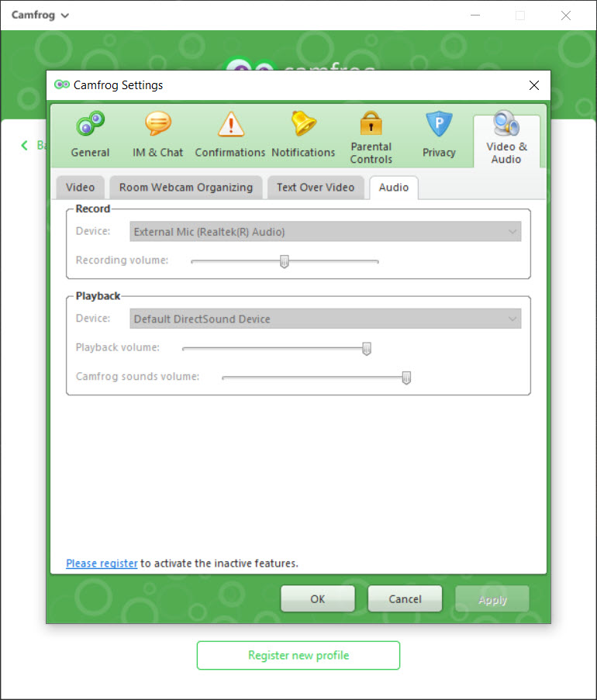Minimize the Camfrog main window
Image resolution: width=597 pixels, height=700 pixels.
point(475,16)
